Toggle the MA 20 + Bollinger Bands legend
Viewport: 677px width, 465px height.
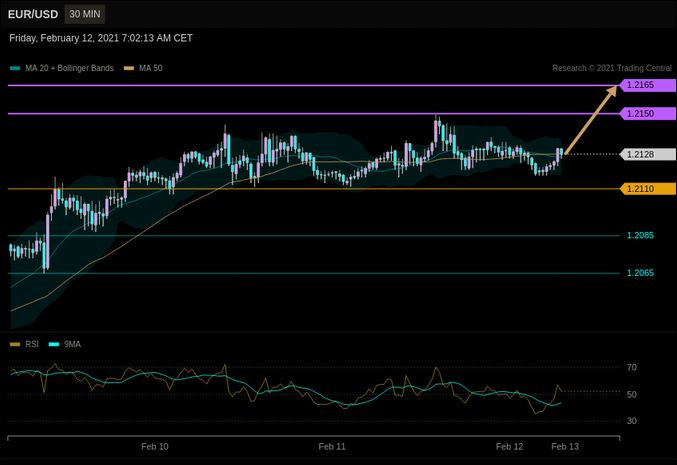click(61, 68)
